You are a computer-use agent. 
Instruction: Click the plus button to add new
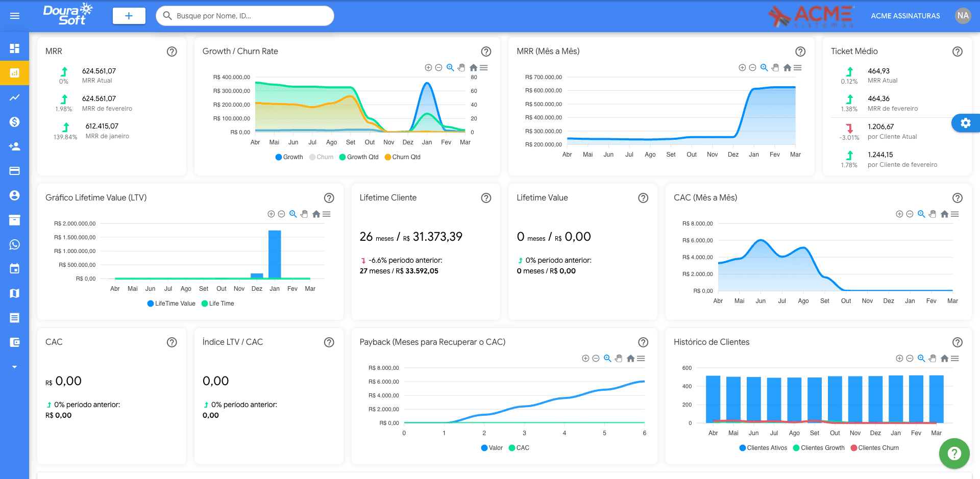[129, 16]
